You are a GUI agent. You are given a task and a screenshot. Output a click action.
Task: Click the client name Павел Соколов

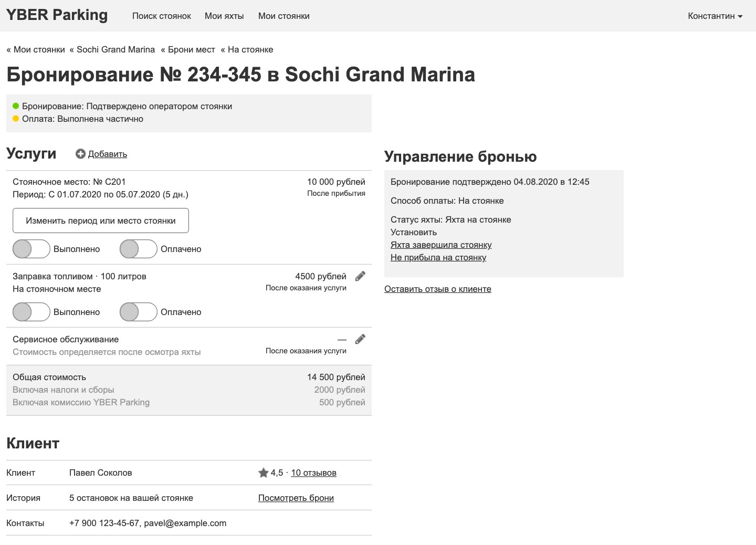pos(101,473)
